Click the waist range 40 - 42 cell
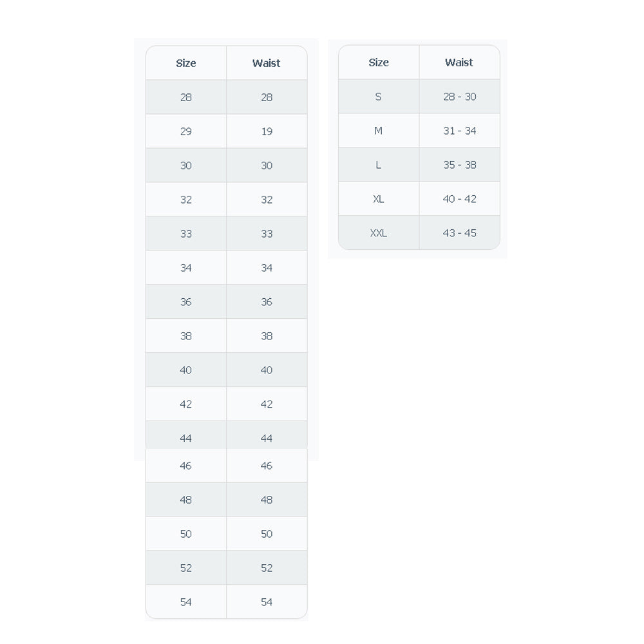The height and width of the screenshot is (644, 644). [459, 199]
